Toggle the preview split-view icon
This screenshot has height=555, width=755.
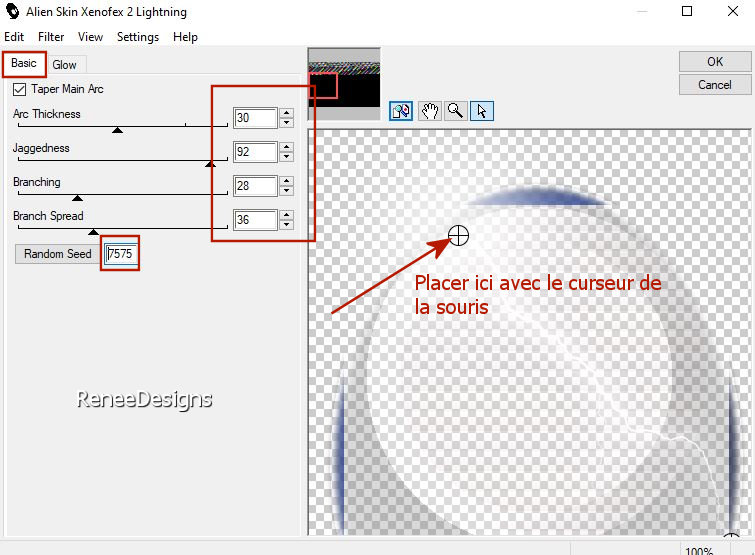click(x=401, y=111)
